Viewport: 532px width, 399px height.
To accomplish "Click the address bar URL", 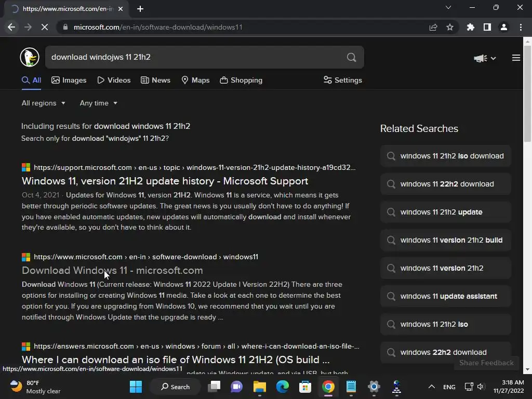I will pyautogui.click(x=158, y=27).
